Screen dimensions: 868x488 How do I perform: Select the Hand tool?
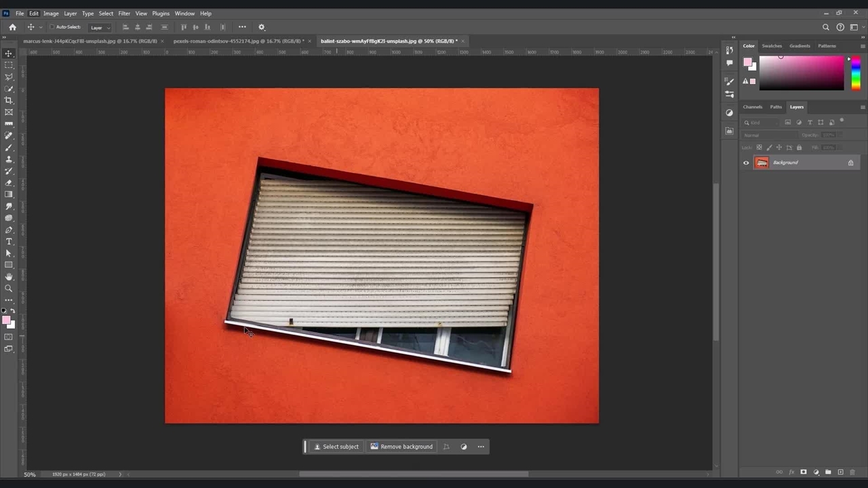(x=9, y=277)
